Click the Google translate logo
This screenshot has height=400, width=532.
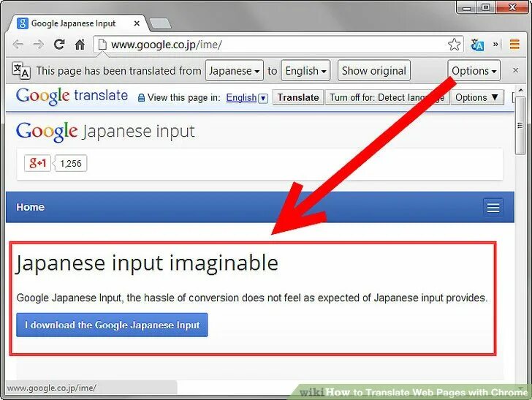tap(72, 96)
